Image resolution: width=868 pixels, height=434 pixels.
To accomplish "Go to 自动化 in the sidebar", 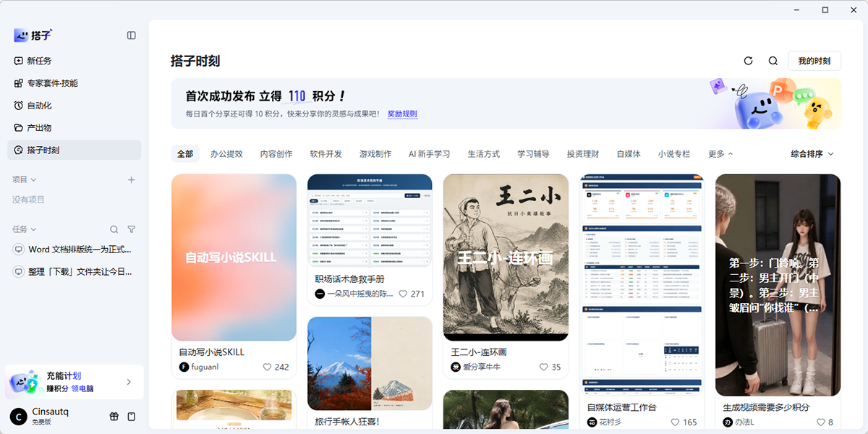I will (74, 106).
